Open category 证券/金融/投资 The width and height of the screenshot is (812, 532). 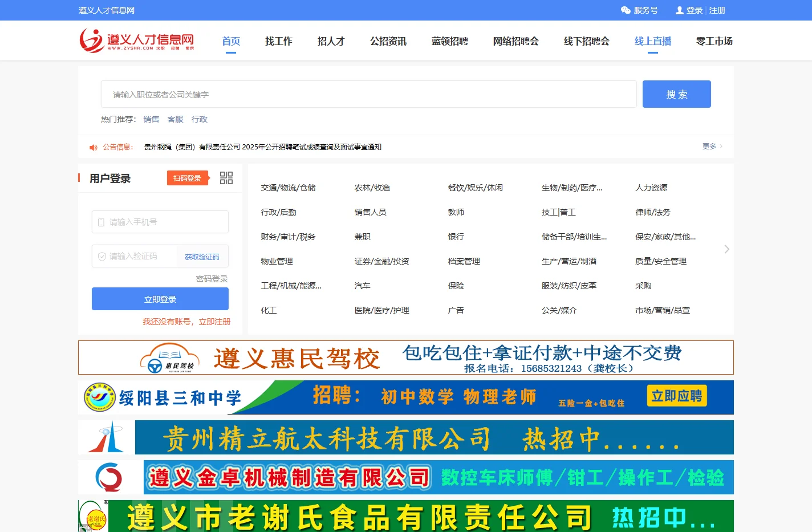[382, 261]
